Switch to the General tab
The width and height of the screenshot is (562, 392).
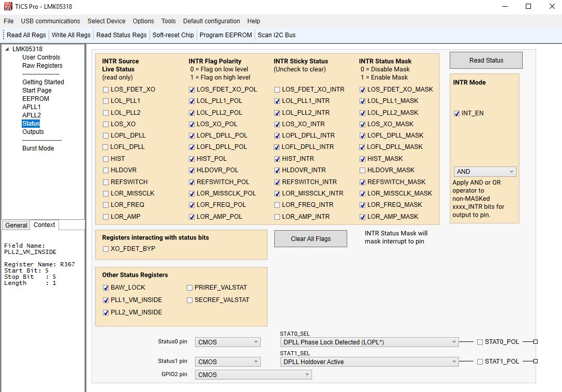click(x=16, y=225)
